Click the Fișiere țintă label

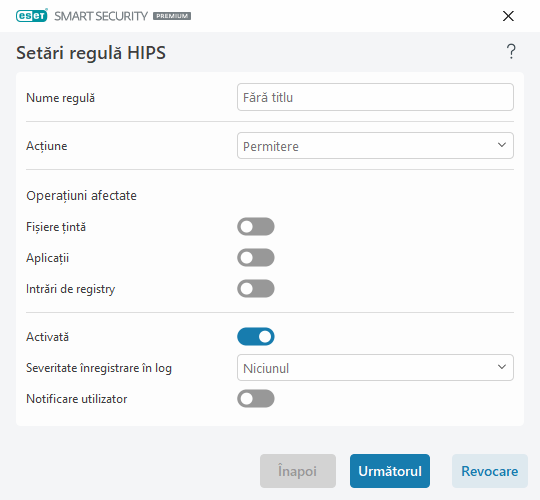[56, 227]
